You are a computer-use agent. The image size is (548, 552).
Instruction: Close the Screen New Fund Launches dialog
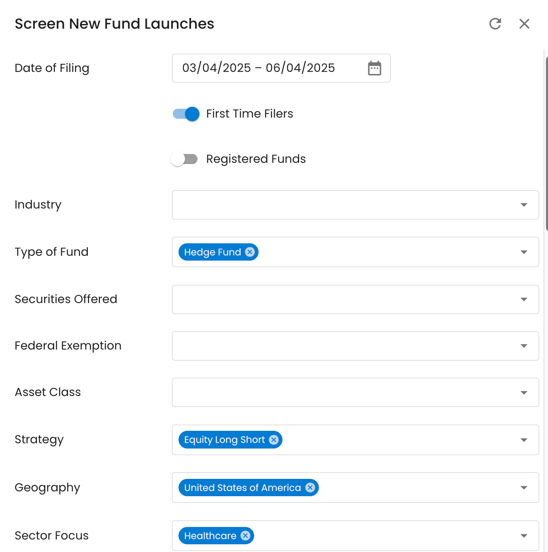[x=524, y=24]
